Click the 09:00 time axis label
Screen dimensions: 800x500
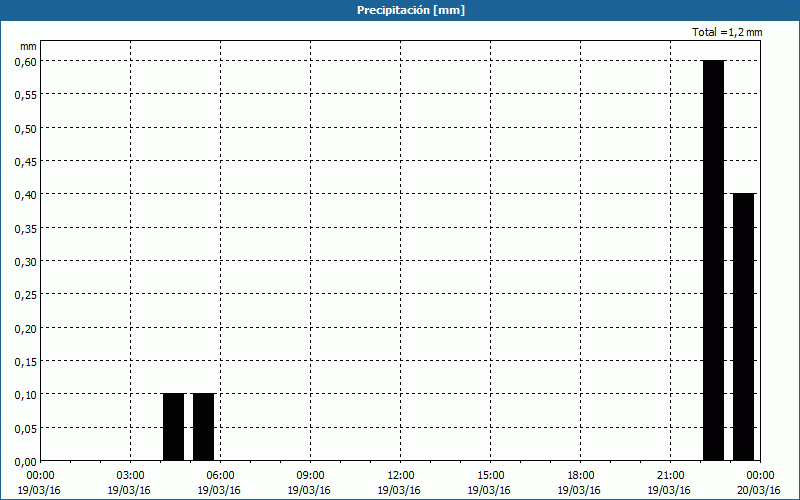click(x=310, y=476)
